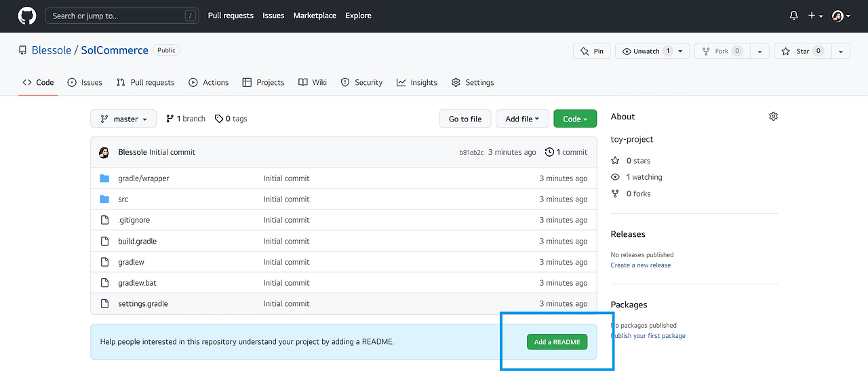Expand the plus create-new menu
Image resolution: width=868 pixels, height=380 pixels.
point(816,16)
